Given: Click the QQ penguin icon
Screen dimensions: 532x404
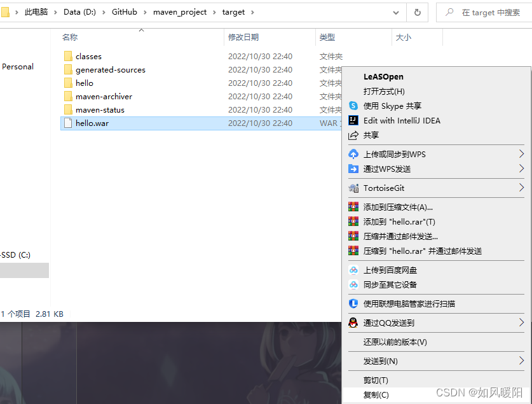Looking at the screenshot, I should click(353, 323).
